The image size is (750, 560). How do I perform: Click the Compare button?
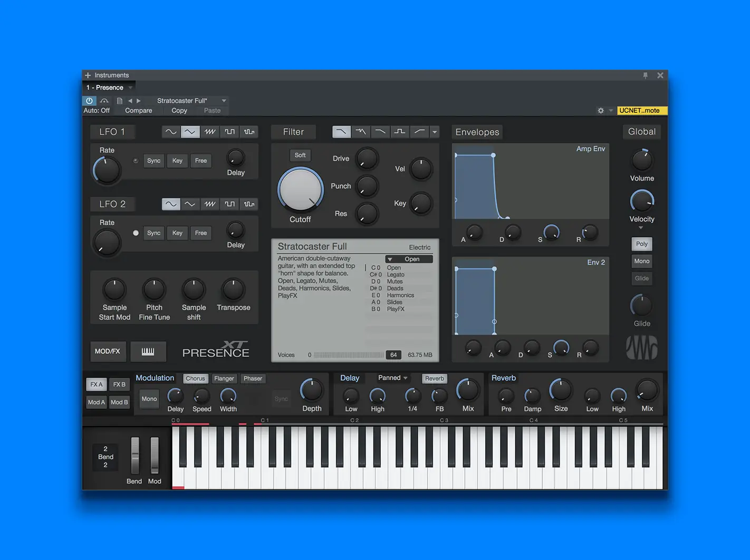pyautogui.click(x=139, y=111)
